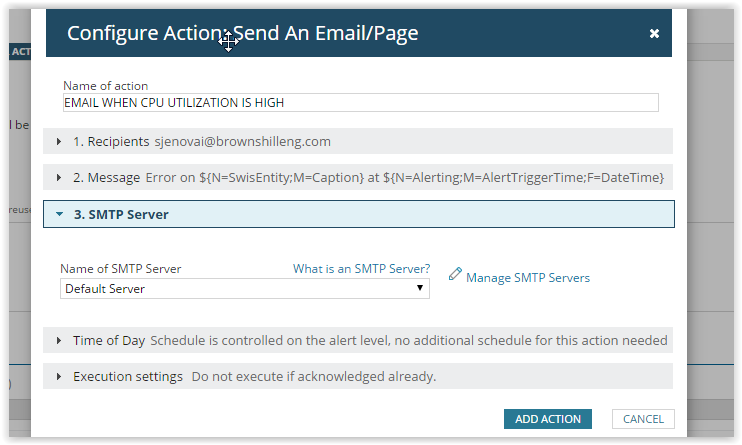742x445 pixels.
Task: Open the Manage SMTP Servers link
Action: point(528,278)
